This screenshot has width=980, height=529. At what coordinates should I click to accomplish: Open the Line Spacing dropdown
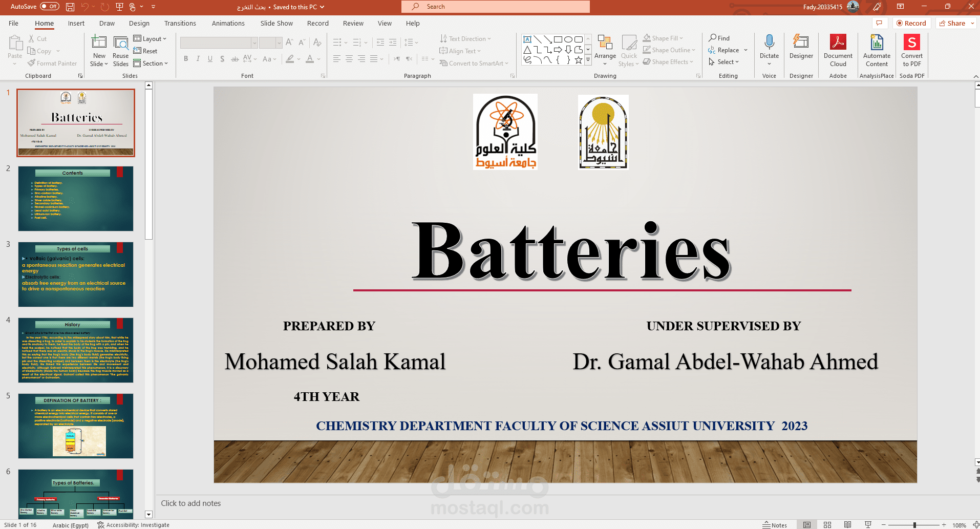pyautogui.click(x=411, y=43)
